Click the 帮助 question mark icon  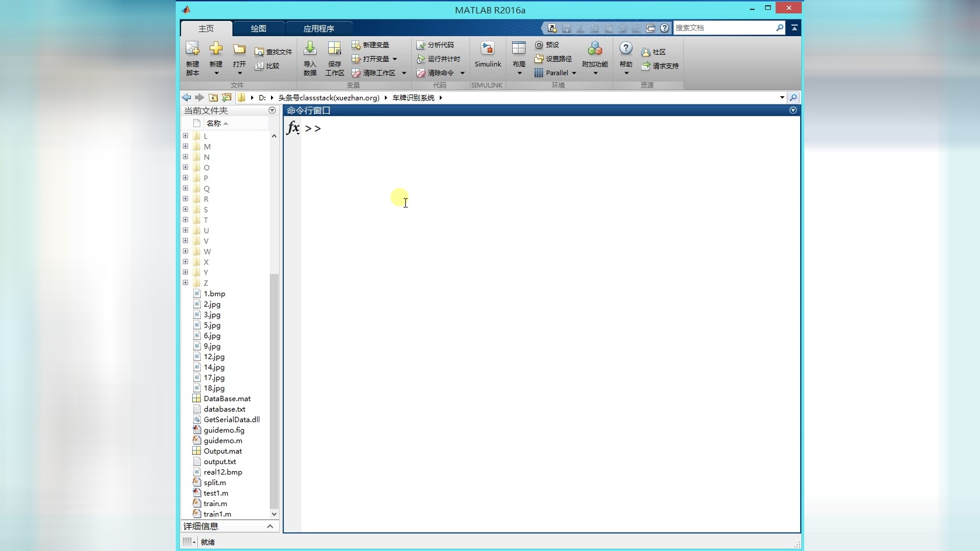[626, 48]
